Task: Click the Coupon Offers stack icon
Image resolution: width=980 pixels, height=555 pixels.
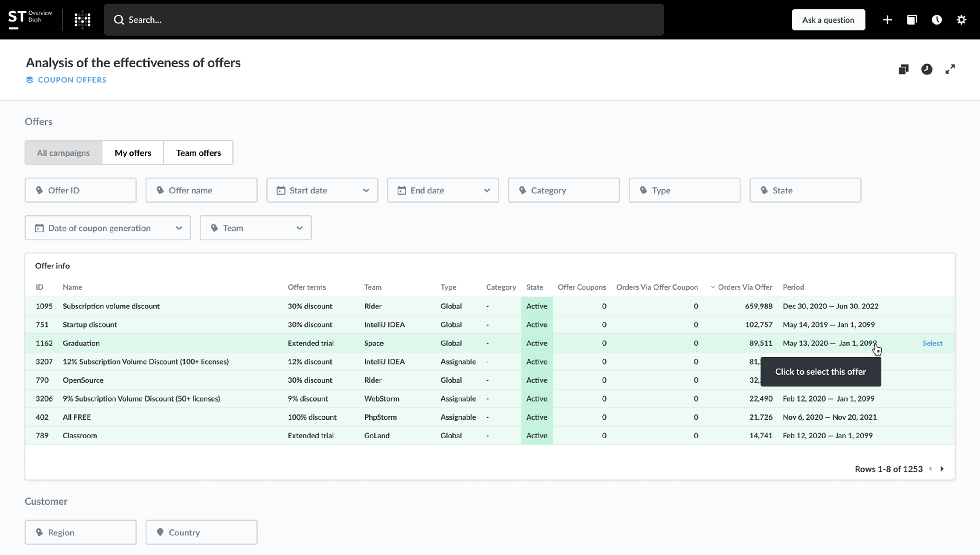Action: (x=29, y=80)
